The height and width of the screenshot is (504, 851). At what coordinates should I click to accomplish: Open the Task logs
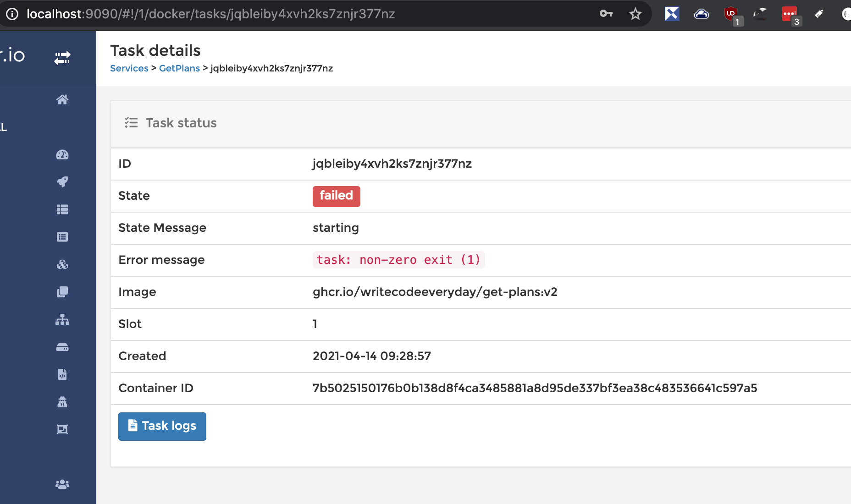162,426
